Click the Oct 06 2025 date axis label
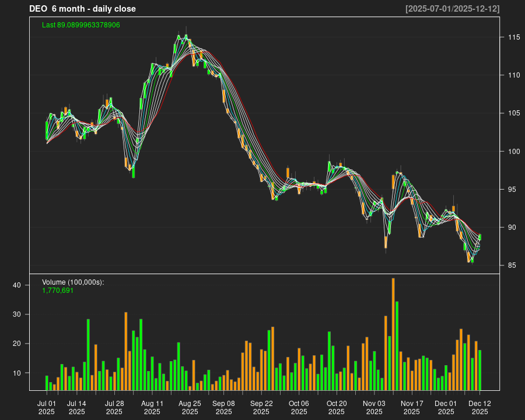 tap(299, 407)
